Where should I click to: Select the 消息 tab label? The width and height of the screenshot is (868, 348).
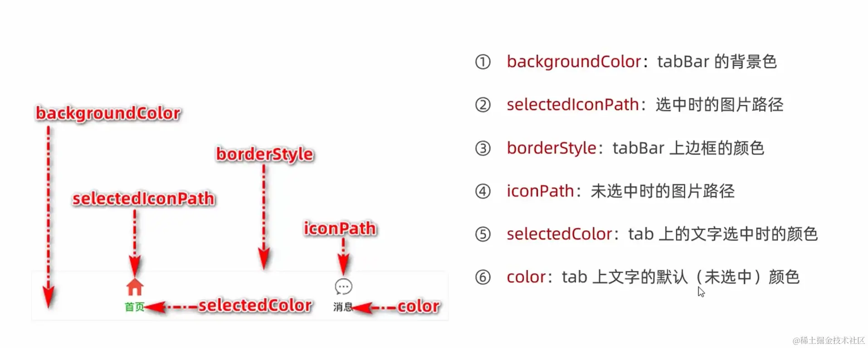(x=342, y=307)
